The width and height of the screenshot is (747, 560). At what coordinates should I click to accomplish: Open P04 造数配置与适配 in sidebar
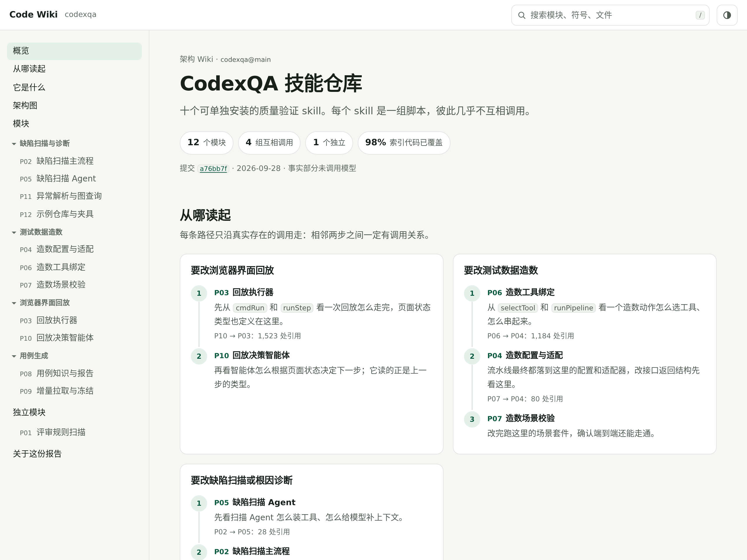point(56,249)
